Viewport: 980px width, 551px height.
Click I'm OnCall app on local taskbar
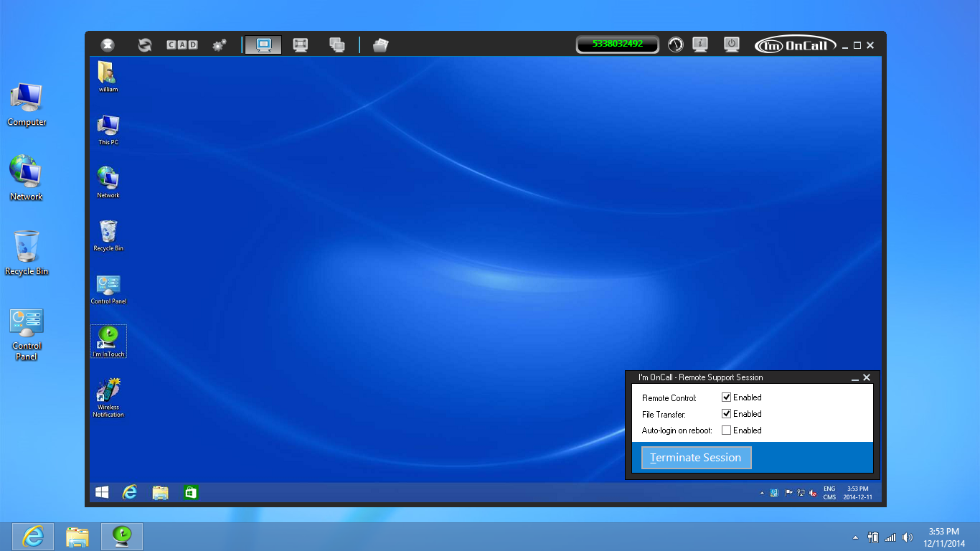pyautogui.click(x=122, y=537)
